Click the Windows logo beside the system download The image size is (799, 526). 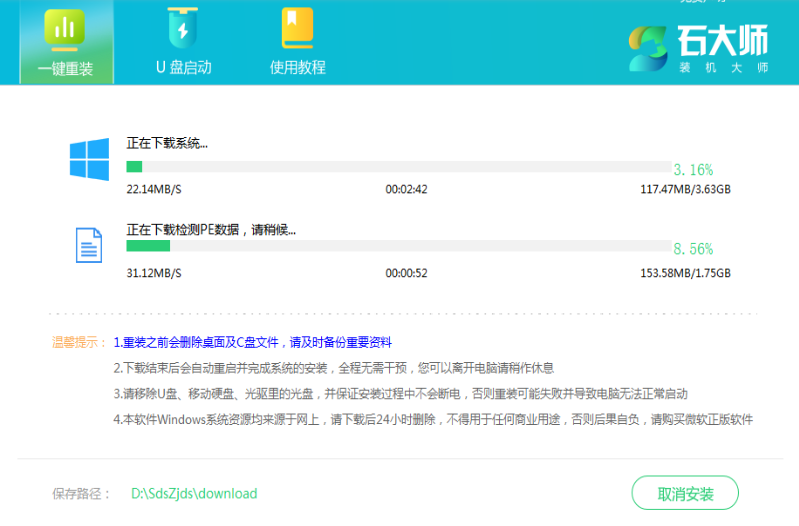[89, 160]
